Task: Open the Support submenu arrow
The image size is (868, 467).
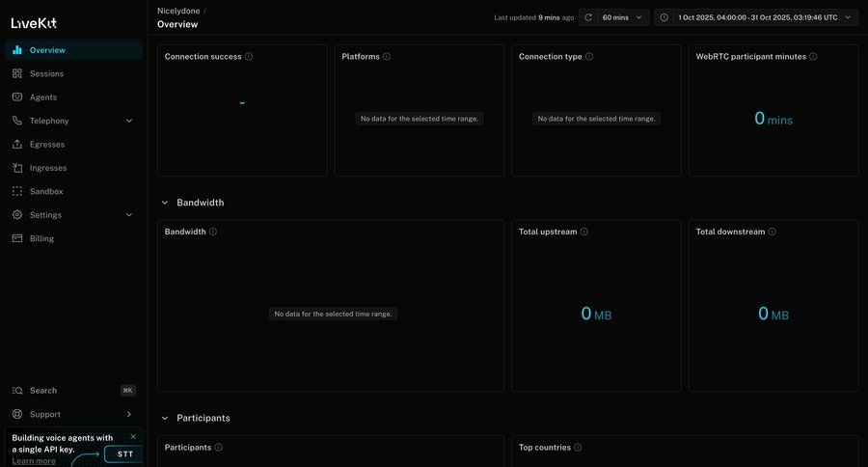Action: 129,414
